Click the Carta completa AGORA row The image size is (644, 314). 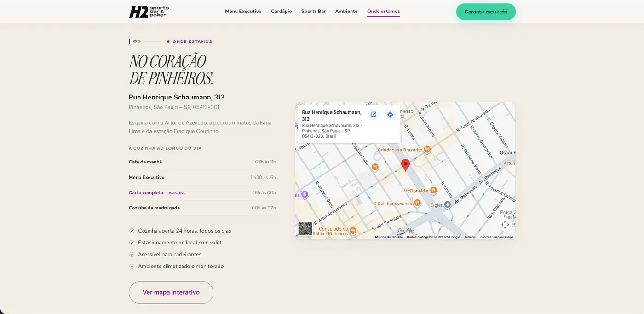(x=202, y=193)
